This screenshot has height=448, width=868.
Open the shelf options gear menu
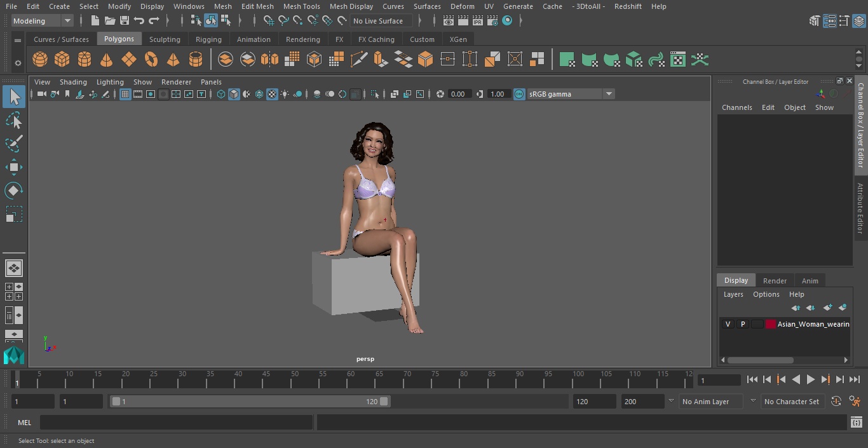point(18,63)
